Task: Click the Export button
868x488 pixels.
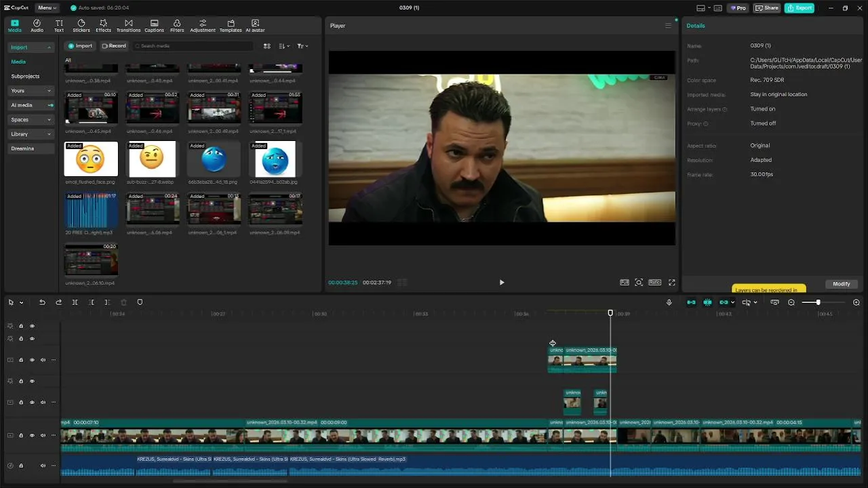Action: 800,8
